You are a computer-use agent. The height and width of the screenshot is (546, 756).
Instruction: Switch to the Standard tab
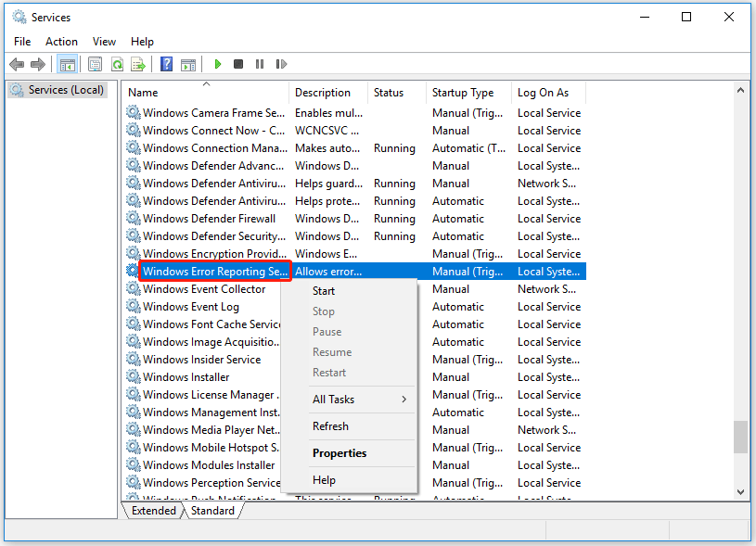[x=212, y=510]
